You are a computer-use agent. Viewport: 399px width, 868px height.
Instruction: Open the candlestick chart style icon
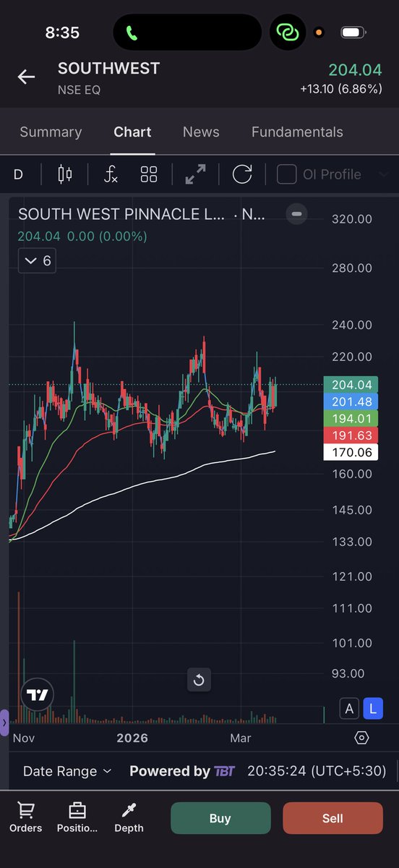[x=65, y=174]
